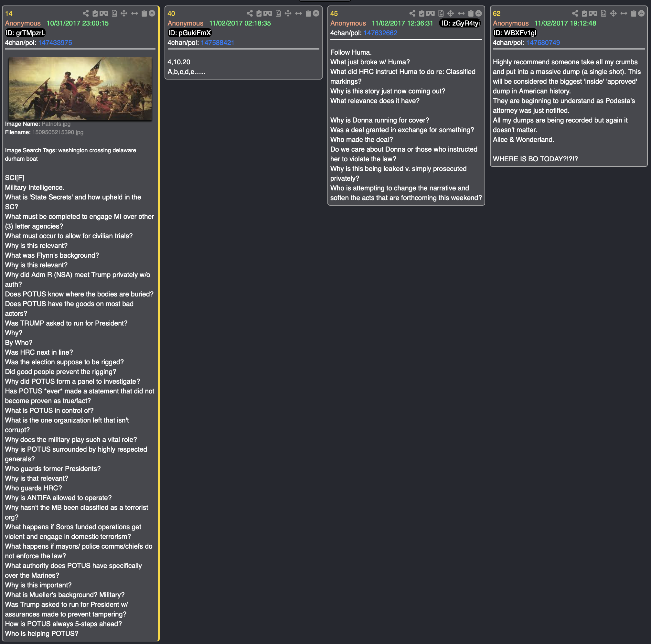The image size is (651, 644).
Task: Click the four-way move icon on post 62
Action: [x=613, y=14]
